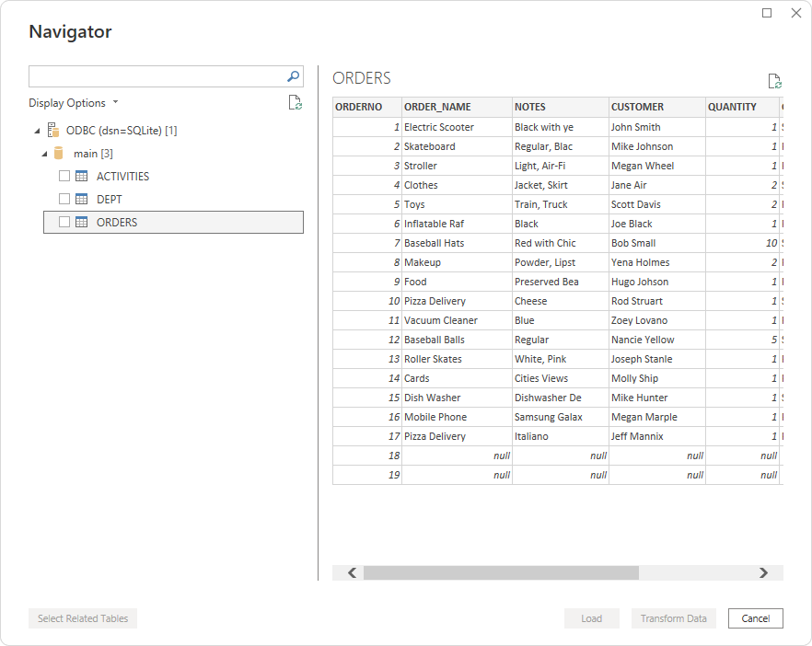
Task: Click the ODBC data source icon
Action: tap(53, 131)
